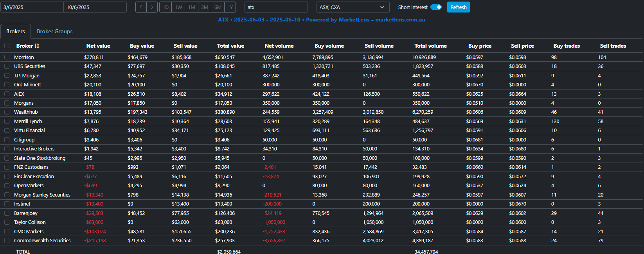
Task: Click the Morrison net value "$278,811"
Action: [94, 57]
